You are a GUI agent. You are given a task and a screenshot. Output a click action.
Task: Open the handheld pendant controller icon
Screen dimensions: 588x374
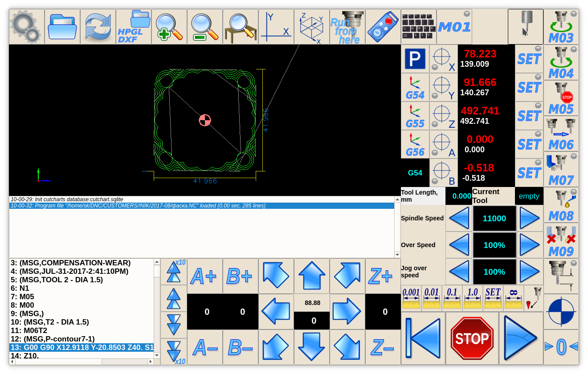(383, 27)
